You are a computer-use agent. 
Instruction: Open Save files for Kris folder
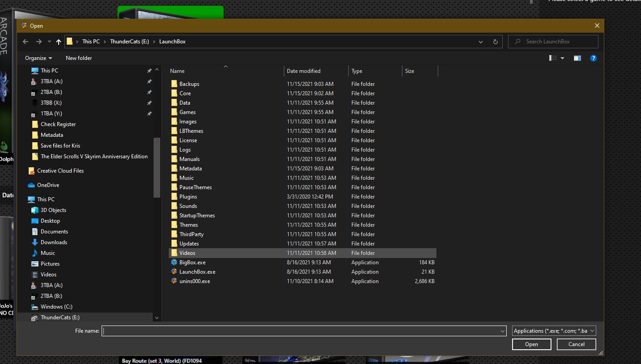click(60, 146)
